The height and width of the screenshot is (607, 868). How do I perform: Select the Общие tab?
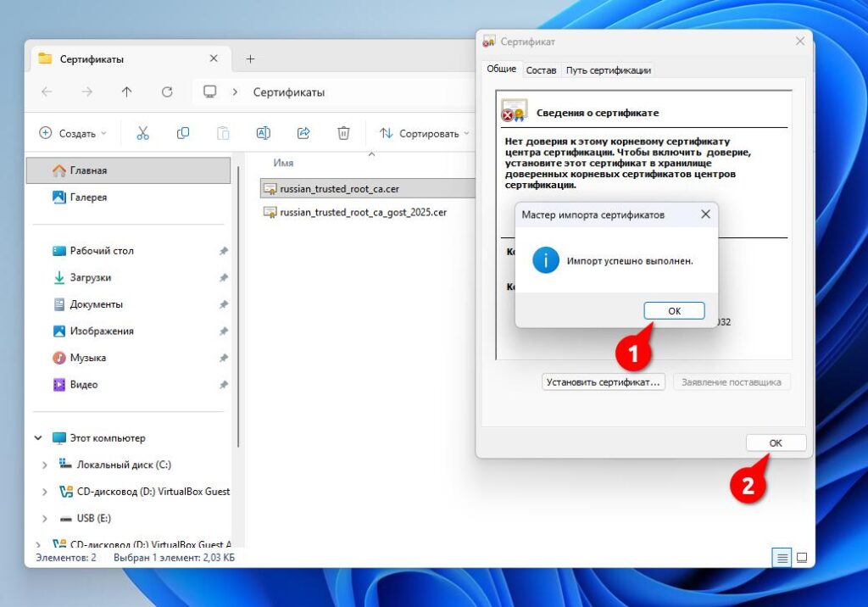pos(502,69)
